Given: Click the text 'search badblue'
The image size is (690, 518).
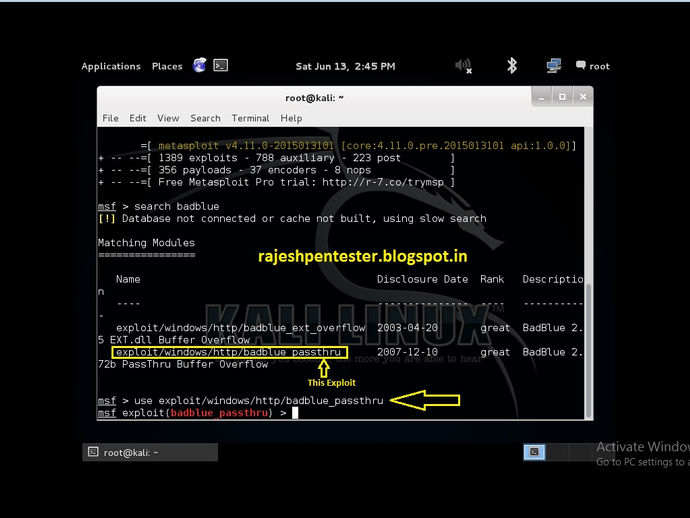Looking at the screenshot, I should click(x=176, y=206).
